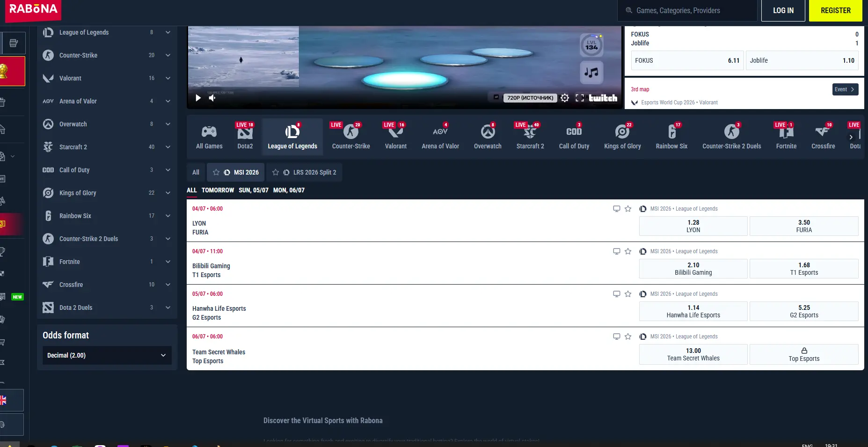The width and height of the screenshot is (868, 447).
Task: Expand Dota 2 Duels sidebar section
Action: 168,308
